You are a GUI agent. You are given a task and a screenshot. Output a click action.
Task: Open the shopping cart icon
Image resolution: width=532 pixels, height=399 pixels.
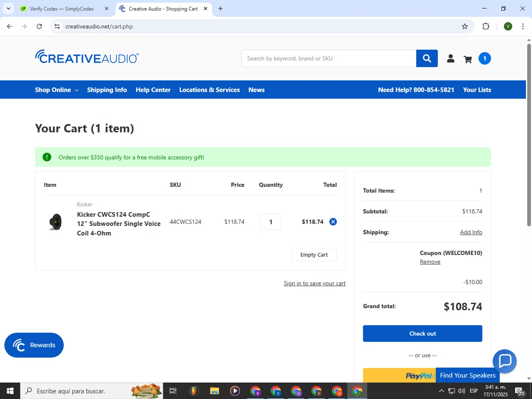tap(467, 59)
